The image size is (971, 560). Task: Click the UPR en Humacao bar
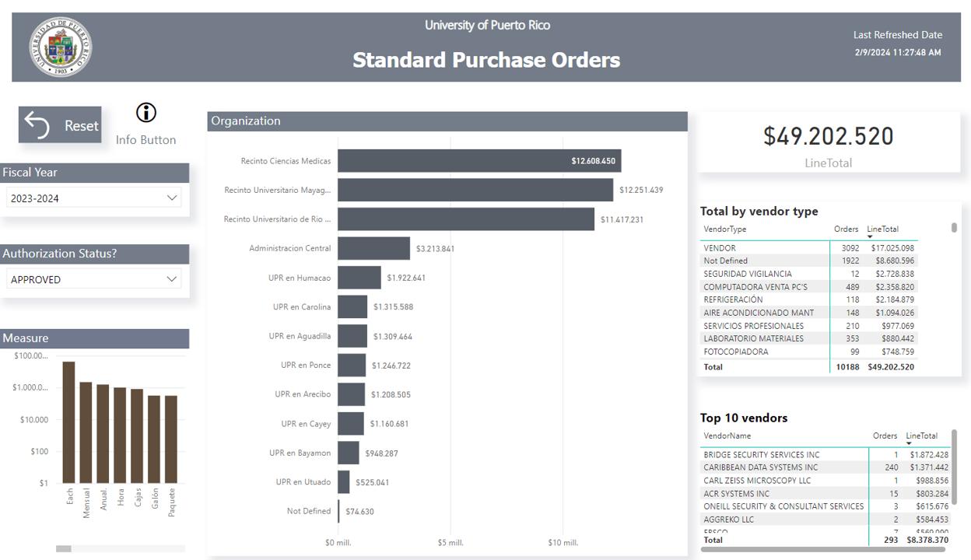(x=359, y=278)
